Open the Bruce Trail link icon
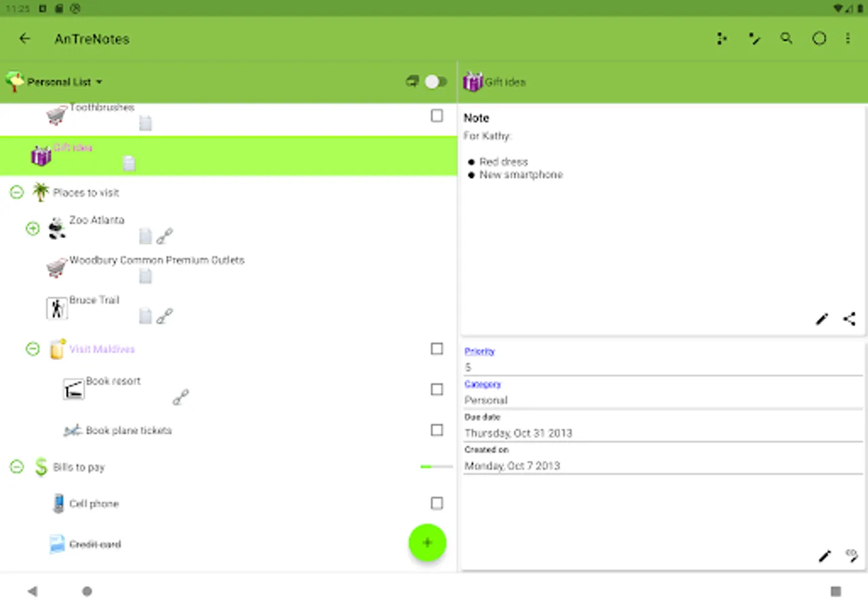Image resolution: width=868 pixels, height=610 pixels. [x=165, y=316]
